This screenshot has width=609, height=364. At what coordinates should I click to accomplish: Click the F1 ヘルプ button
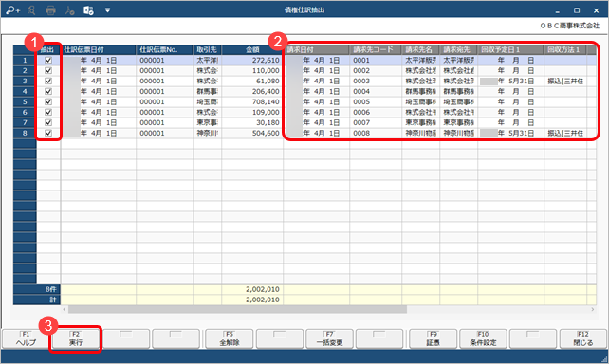(26, 338)
